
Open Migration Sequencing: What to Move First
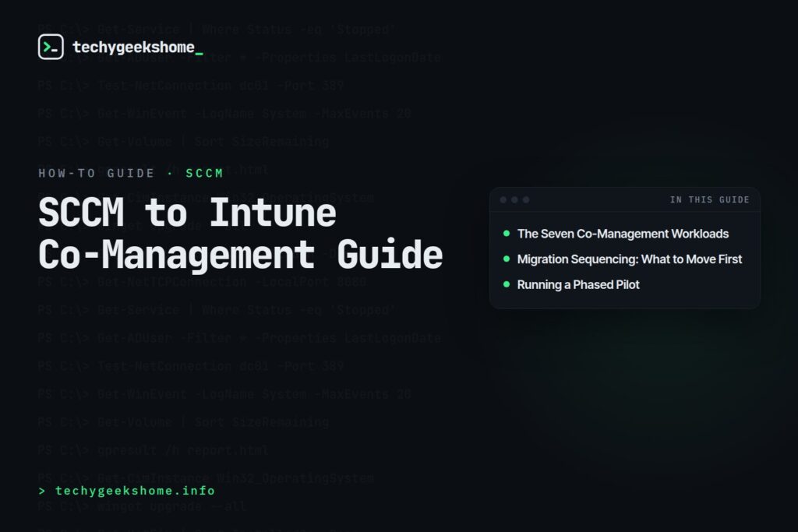(630, 259)
